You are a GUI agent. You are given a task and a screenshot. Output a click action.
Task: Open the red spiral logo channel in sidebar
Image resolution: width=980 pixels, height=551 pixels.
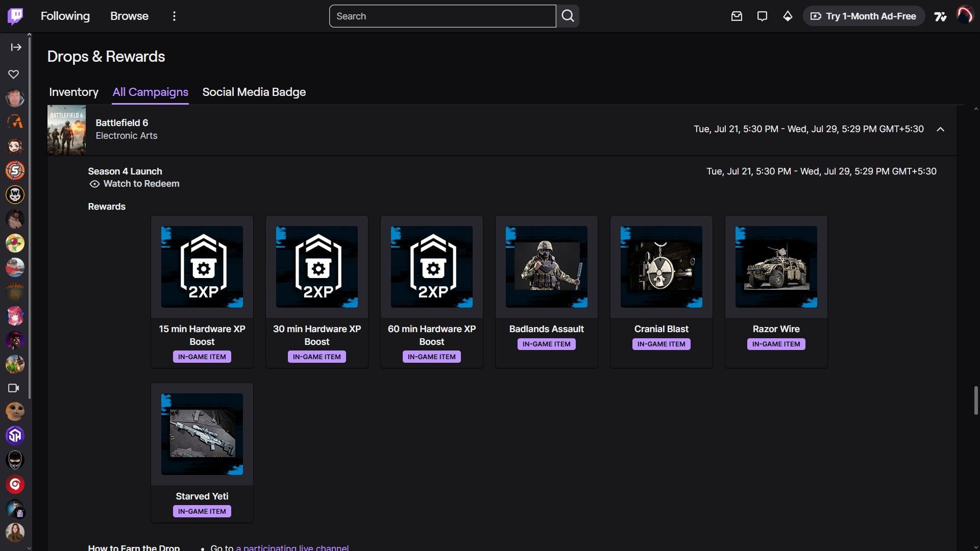pos(15,484)
